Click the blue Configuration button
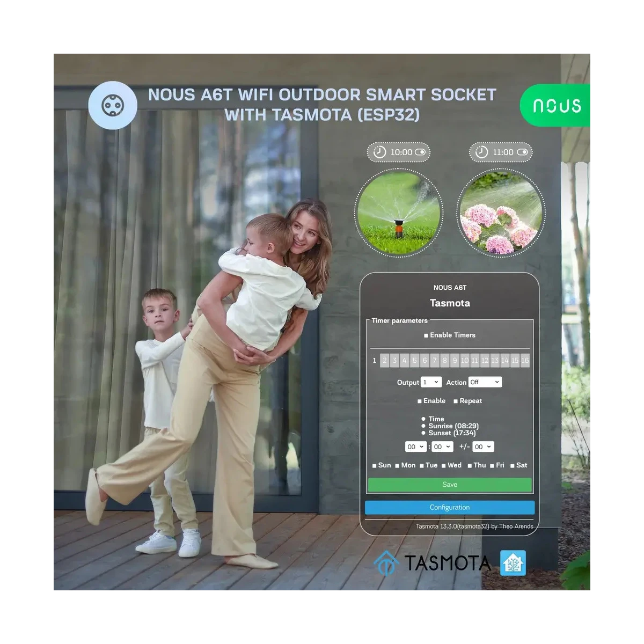Viewport: 644px width, 644px height. (x=450, y=507)
